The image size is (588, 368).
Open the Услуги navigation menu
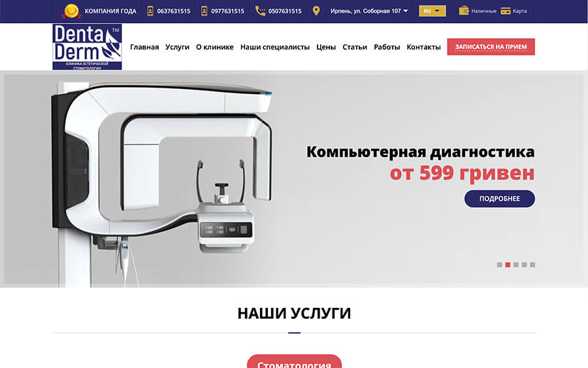pos(177,47)
